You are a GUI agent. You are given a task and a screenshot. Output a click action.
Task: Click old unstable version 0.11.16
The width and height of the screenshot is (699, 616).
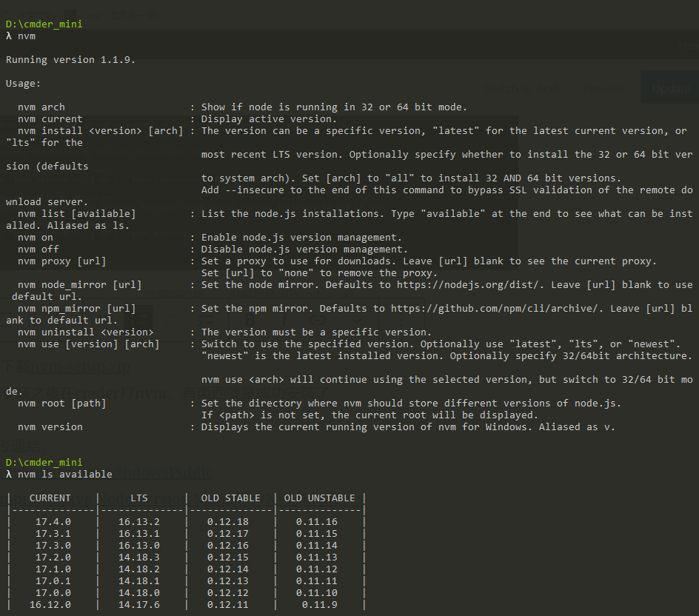tap(316, 522)
